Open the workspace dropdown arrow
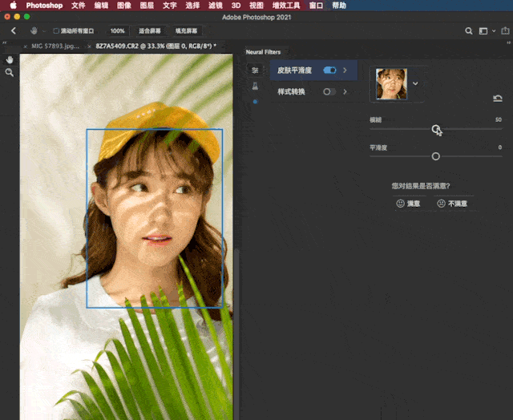 coord(494,31)
